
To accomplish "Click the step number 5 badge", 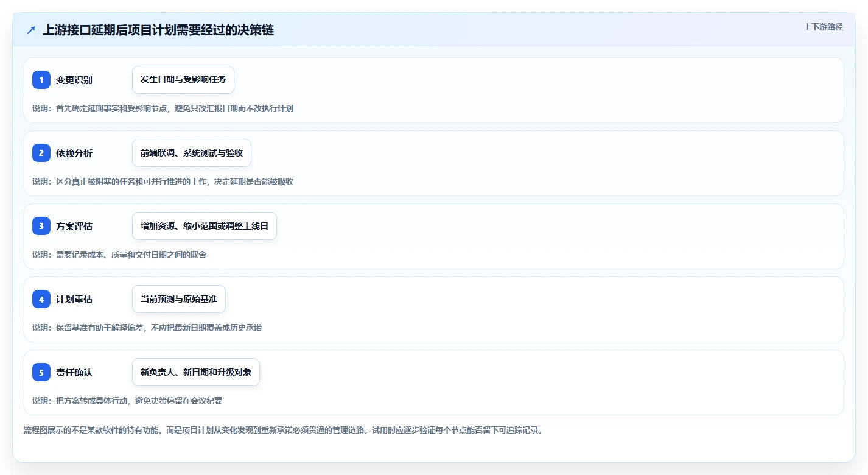I will [x=41, y=372].
